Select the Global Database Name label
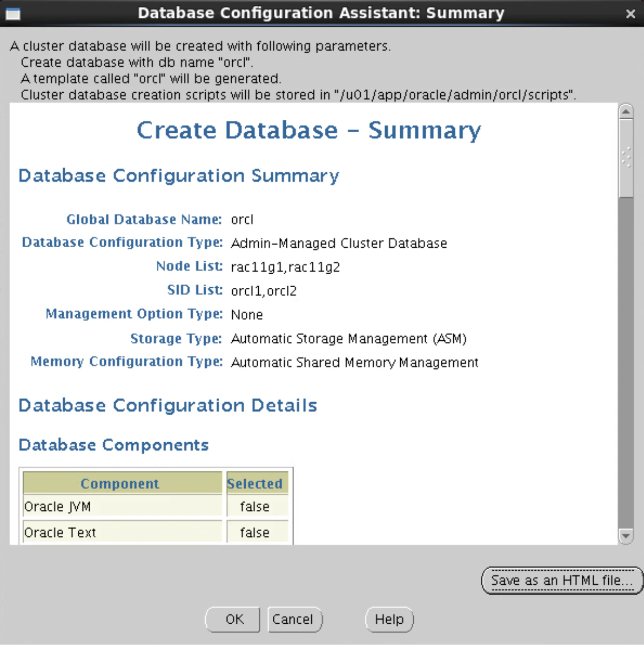This screenshot has height=645, width=644. (144, 220)
